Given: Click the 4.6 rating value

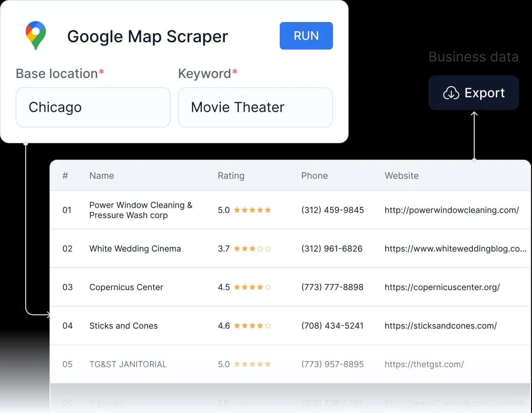Looking at the screenshot, I should 224,326.
